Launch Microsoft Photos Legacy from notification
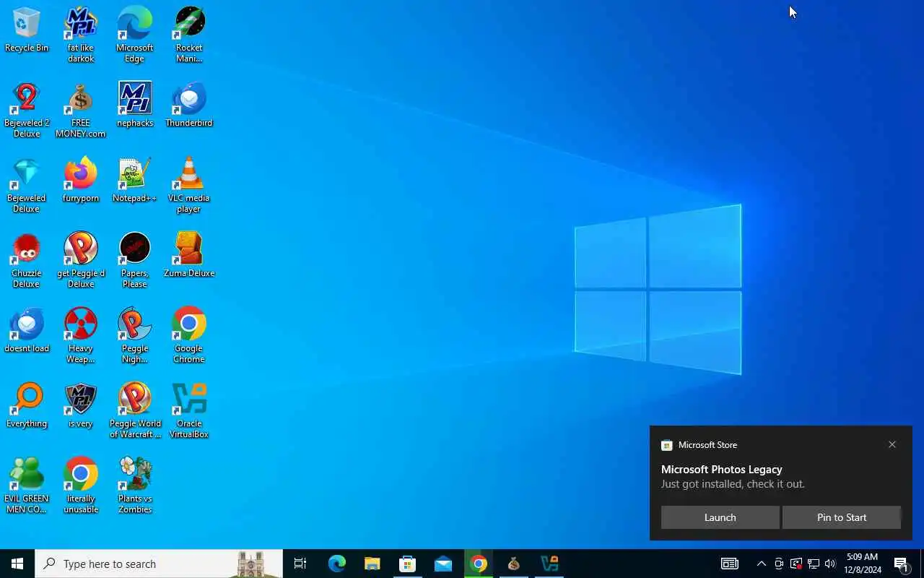The image size is (924, 578). click(x=720, y=517)
